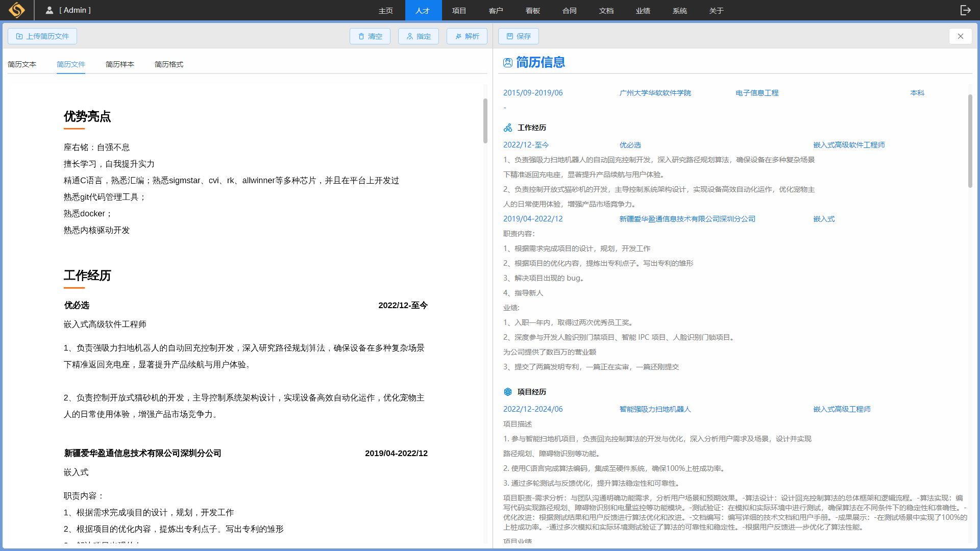
Task: Click the right info panel scrollbar
Action: (x=970, y=141)
